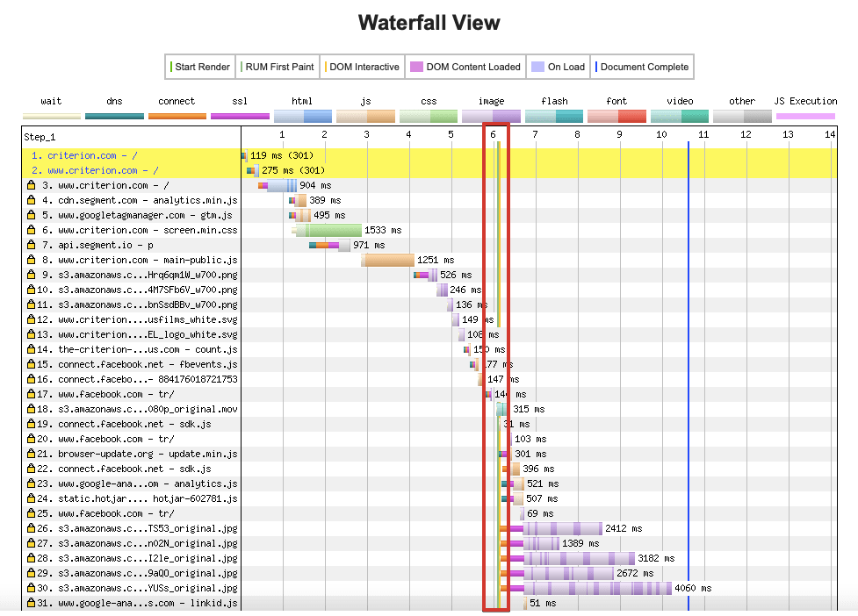Screen dimensions: 858x616
Task: Select the row 12 usfilms_white.svg request
Action: [x=148, y=319]
